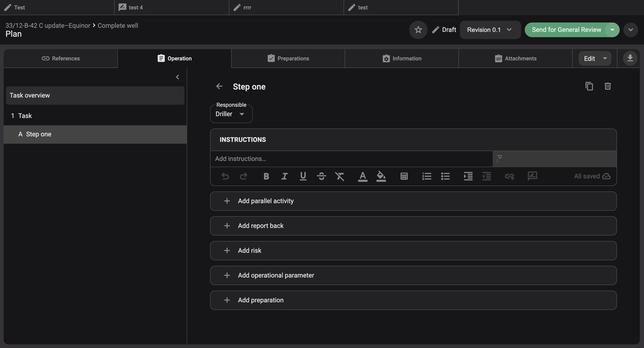Collapse the task sidebar panel

(x=178, y=77)
